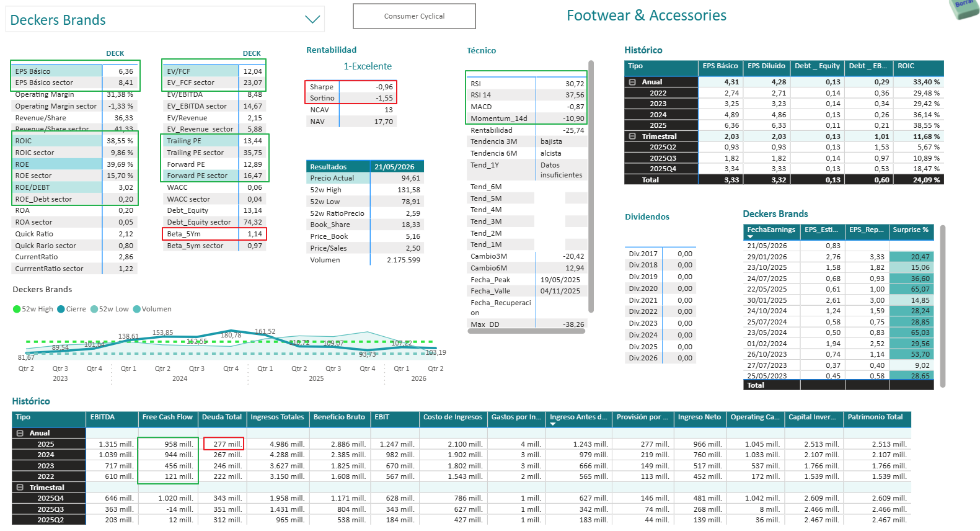The height and width of the screenshot is (531, 980).
Task: Select the Div.2017 dividend row
Action: [x=660, y=254]
